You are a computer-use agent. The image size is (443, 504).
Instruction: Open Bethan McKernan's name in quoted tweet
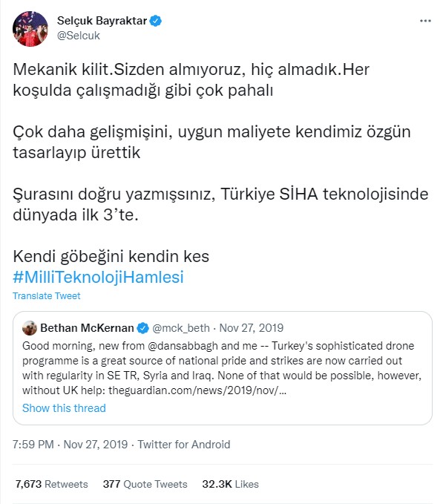[87, 328]
